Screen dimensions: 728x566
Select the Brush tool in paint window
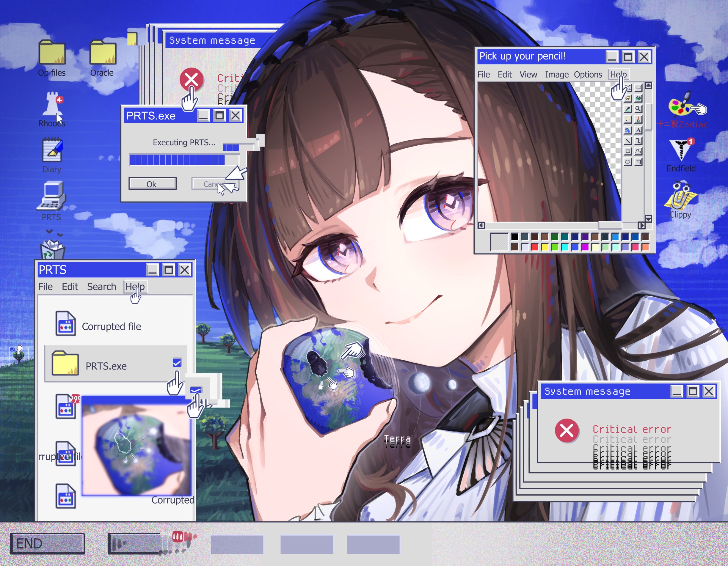tap(638, 120)
